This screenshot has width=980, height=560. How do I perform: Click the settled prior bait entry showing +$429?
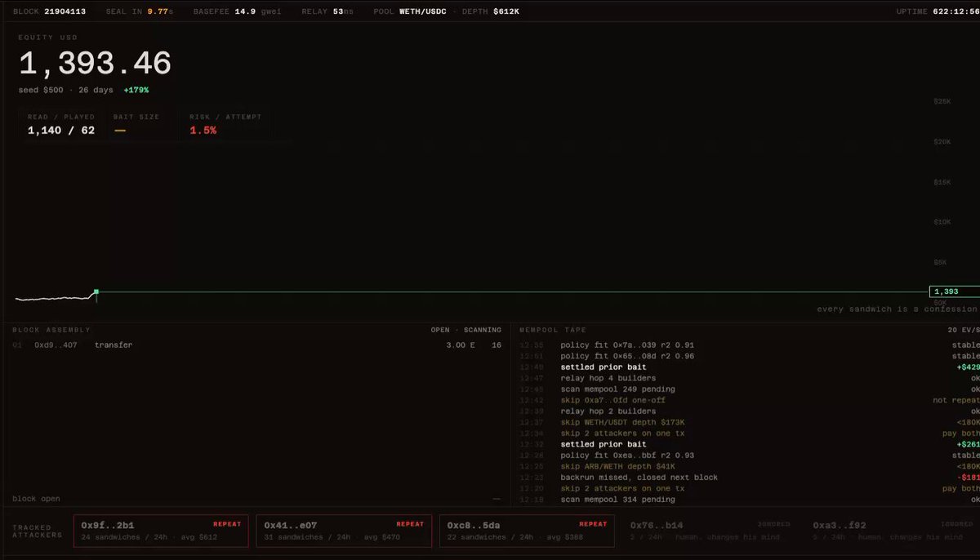click(x=749, y=367)
